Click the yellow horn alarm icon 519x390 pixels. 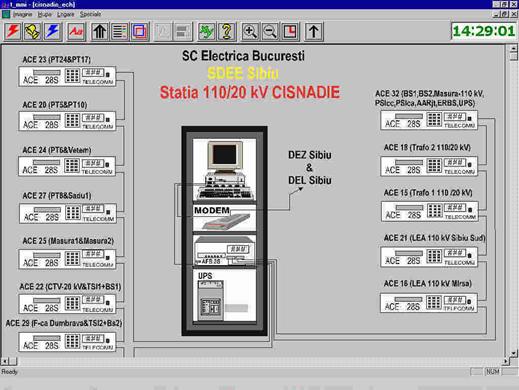click(33, 32)
